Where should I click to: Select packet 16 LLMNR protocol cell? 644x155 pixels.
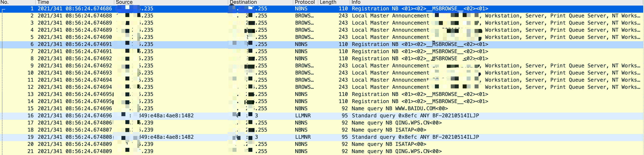303,116
